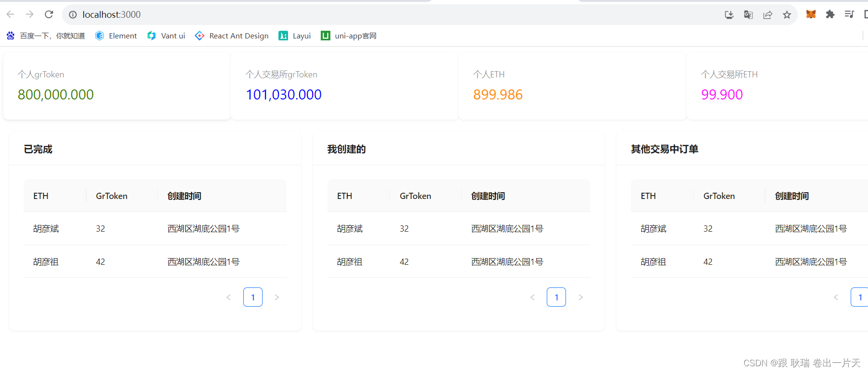The width and height of the screenshot is (868, 372).
Task: Go to previous page in 已完成 table
Action: click(x=229, y=297)
